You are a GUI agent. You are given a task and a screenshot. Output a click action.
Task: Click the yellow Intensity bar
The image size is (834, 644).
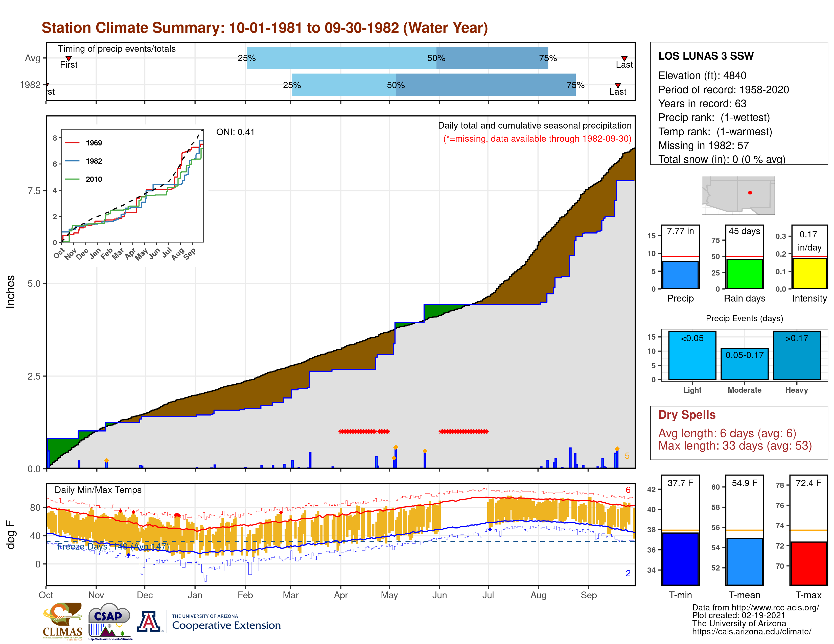click(809, 274)
